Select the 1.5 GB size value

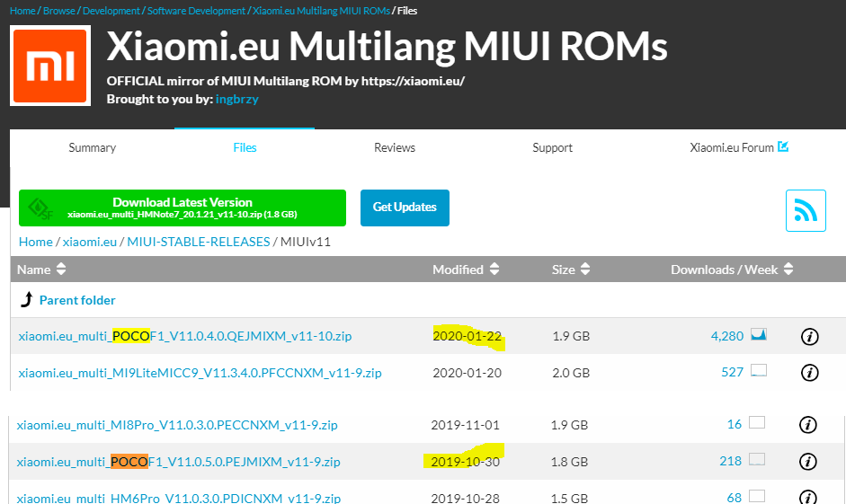pos(569,498)
